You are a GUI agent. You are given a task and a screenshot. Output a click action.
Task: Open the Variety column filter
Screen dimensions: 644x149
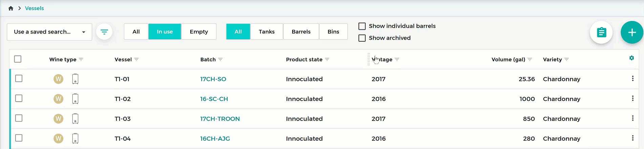[x=566, y=60]
